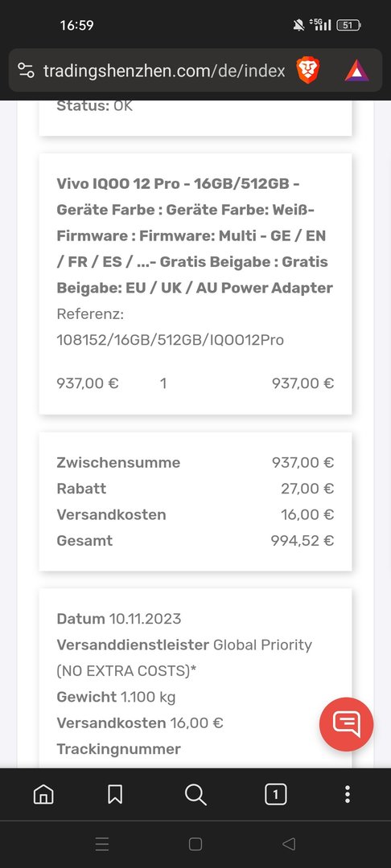Image resolution: width=391 pixels, height=868 pixels.
Task: Select the Vivo IQOO 12 Pro product title
Action: click(195, 235)
